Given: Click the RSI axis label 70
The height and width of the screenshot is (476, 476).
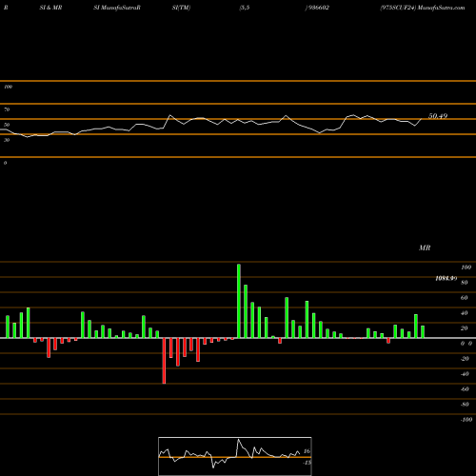Looking at the screenshot, I should point(7,109).
